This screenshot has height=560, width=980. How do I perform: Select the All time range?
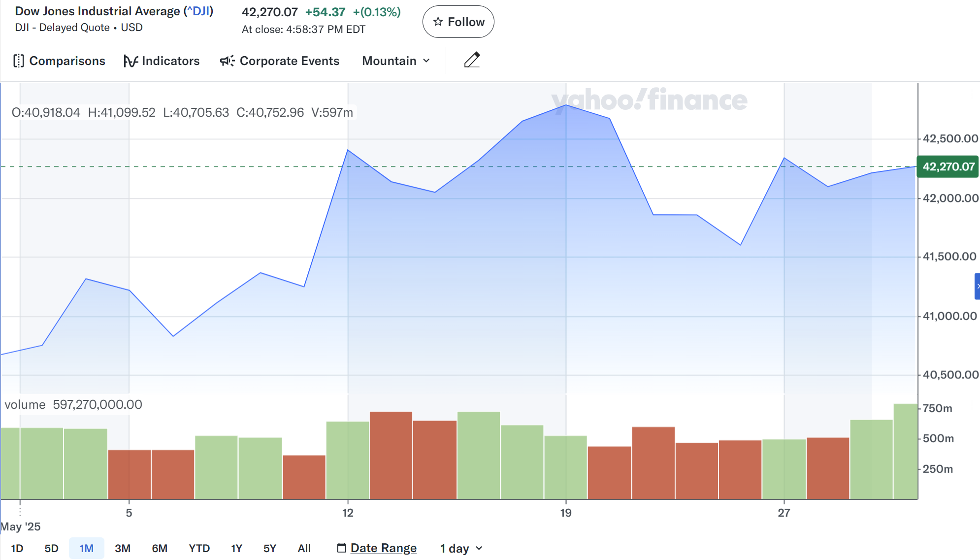[304, 548]
